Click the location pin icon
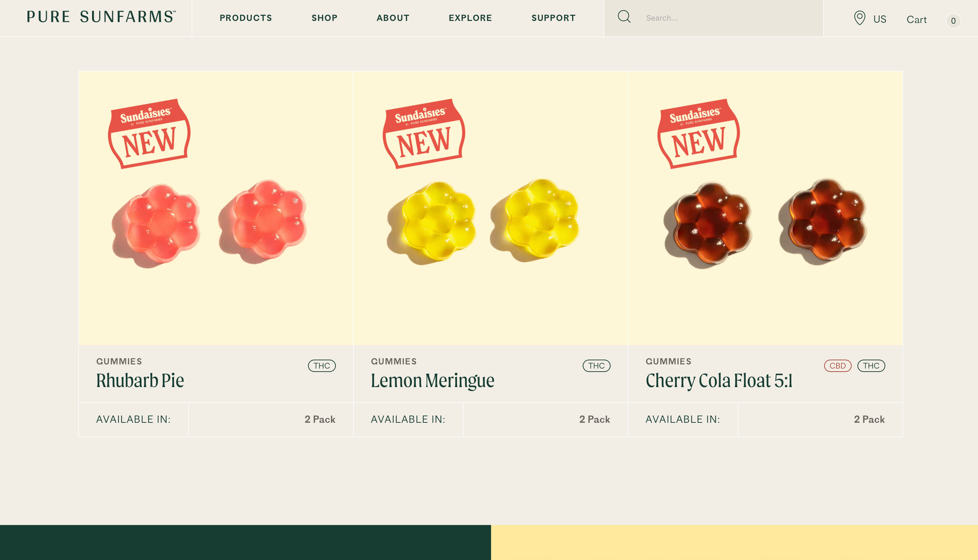This screenshot has height=560, width=978. [x=859, y=18]
